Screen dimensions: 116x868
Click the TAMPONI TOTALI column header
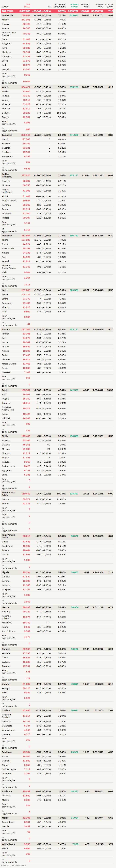(x=99, y=6)
